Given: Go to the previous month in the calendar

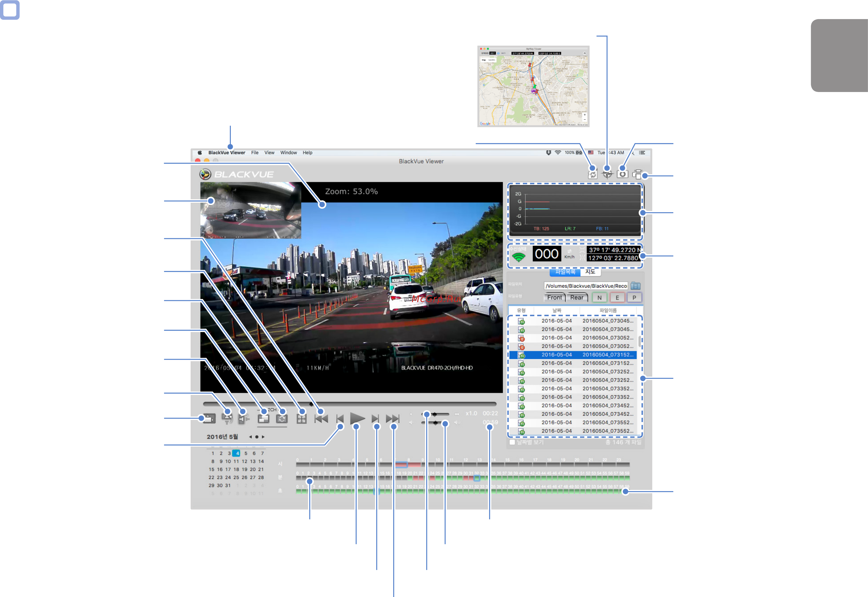Looking at the screenshot, I should [250, 437].
